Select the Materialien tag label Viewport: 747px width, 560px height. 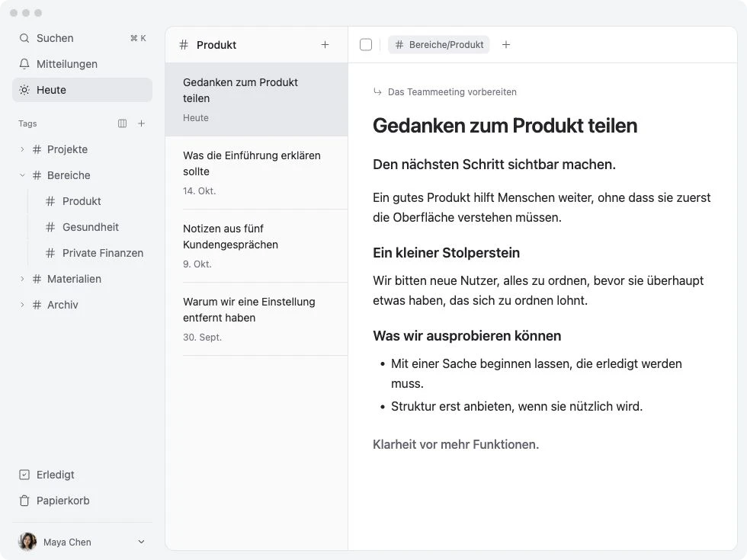coord(74,279)
